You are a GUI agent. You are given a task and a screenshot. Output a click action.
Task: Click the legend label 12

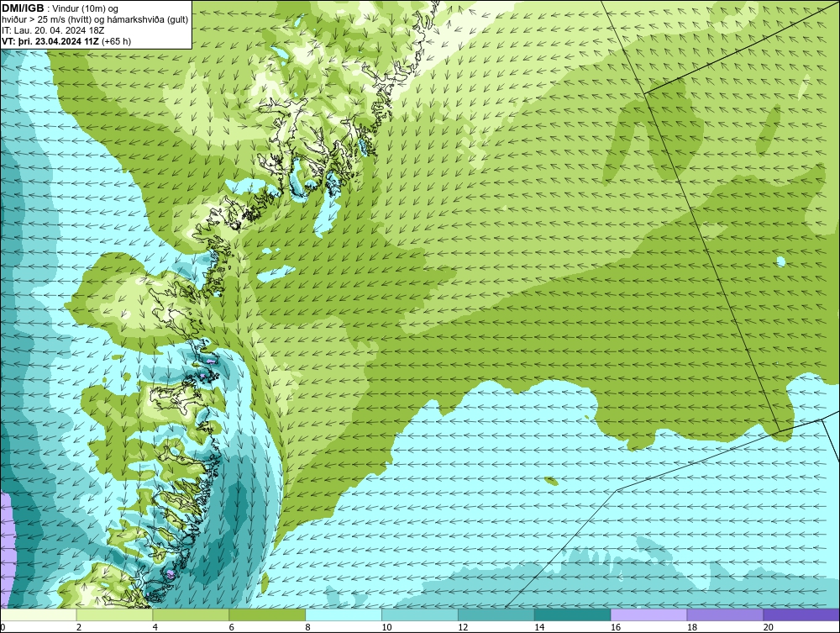pos(463,627)
